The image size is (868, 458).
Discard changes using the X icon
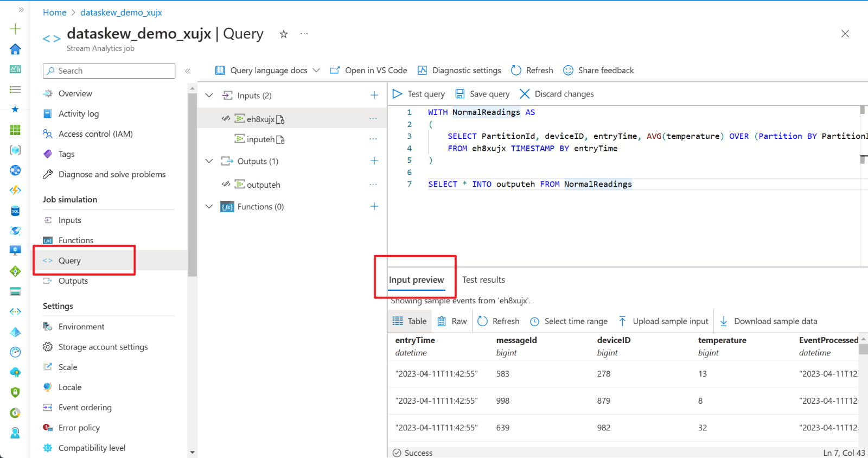pos(524,94)
